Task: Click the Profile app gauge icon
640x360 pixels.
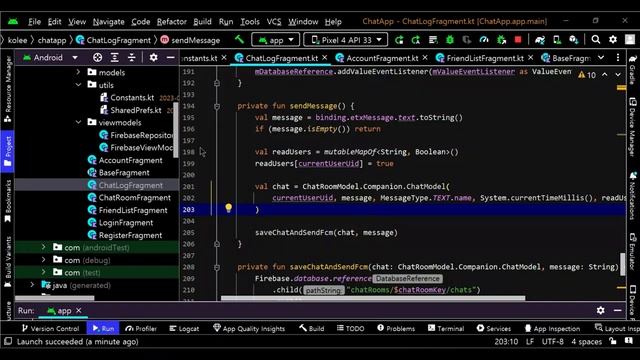Action: pyautogui.click(x=484, y=40)
